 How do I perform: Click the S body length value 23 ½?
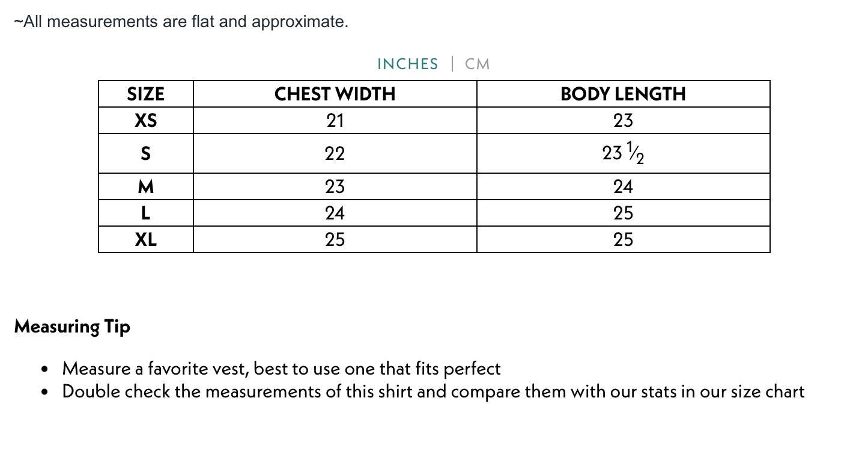(x=623, y=154)
